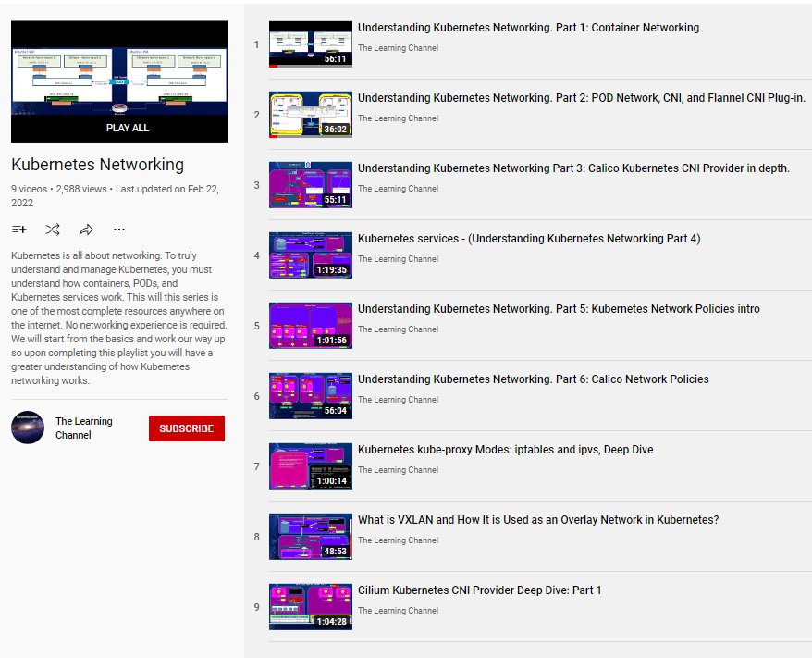Click the index number 9 in the list
The image size is (812, 658).
(256, 607)
